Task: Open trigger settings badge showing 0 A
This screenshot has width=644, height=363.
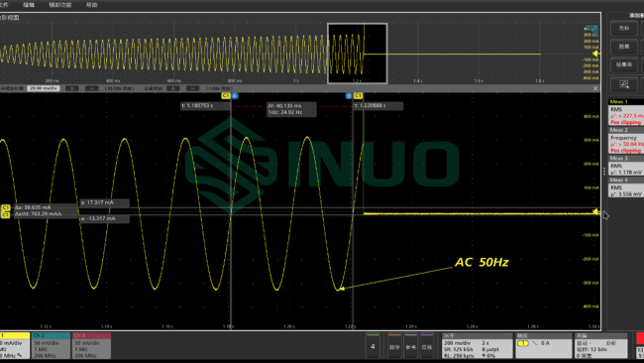Action: click(x=543, y=345)
